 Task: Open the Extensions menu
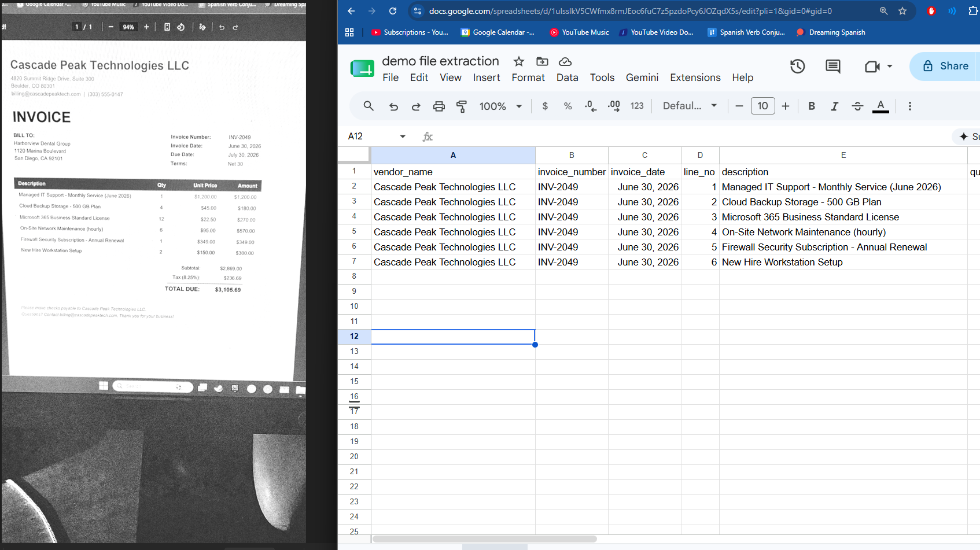tap(695, 77)
